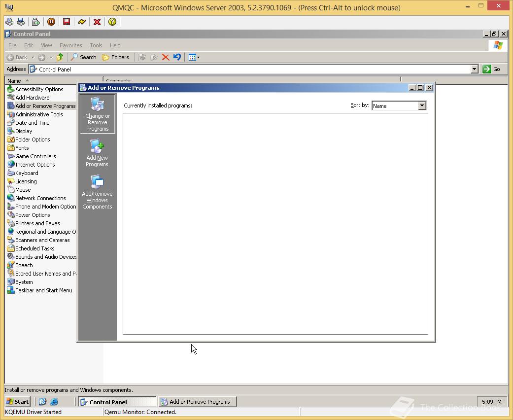Open Add/Remove Windows Components
The width and height of the screenshot is (513, 420).
coord(97,192)
